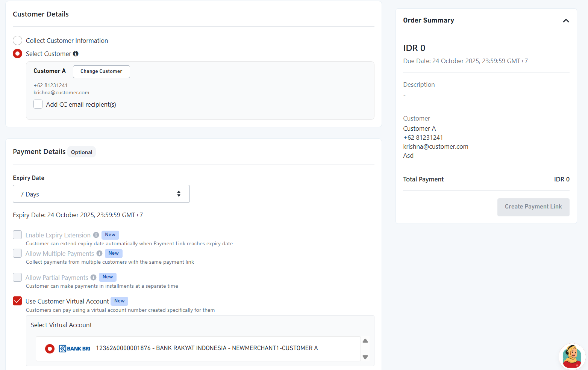Open the 7 Days expiry date dropdown

(101, 194)
